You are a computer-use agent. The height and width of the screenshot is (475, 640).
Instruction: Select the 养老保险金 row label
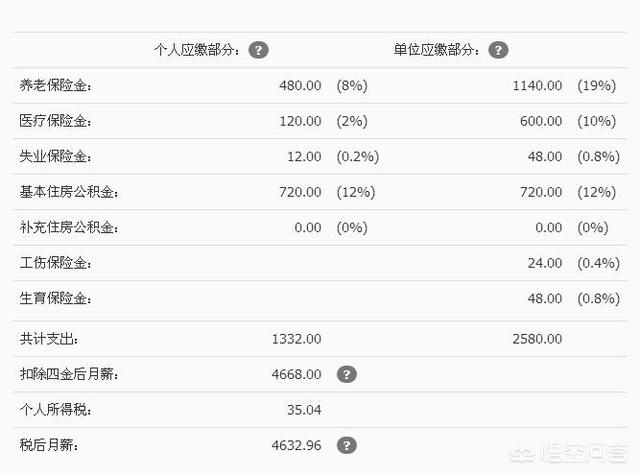56,86
